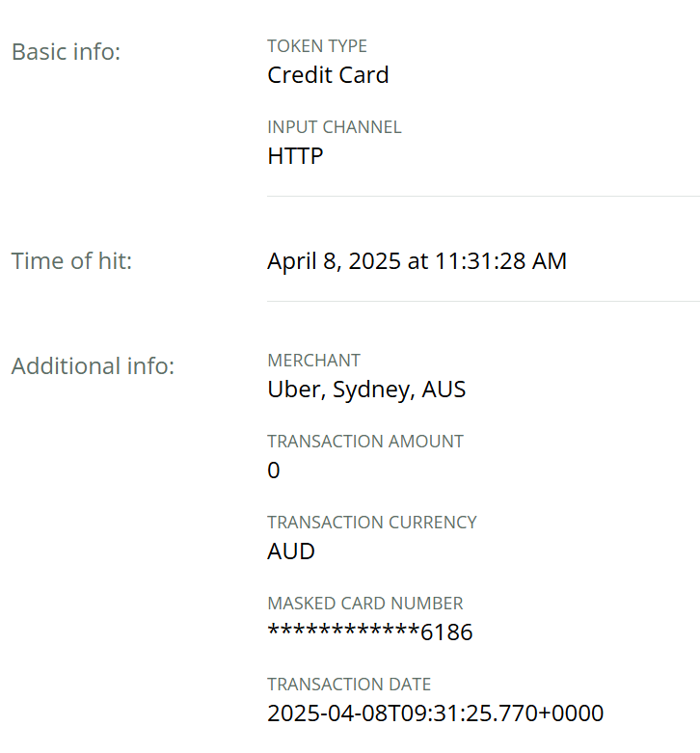The width and height of the screenshot is (700, 753).
Task: Click the TOKEN TYPE field label
Action: (317, 46)
